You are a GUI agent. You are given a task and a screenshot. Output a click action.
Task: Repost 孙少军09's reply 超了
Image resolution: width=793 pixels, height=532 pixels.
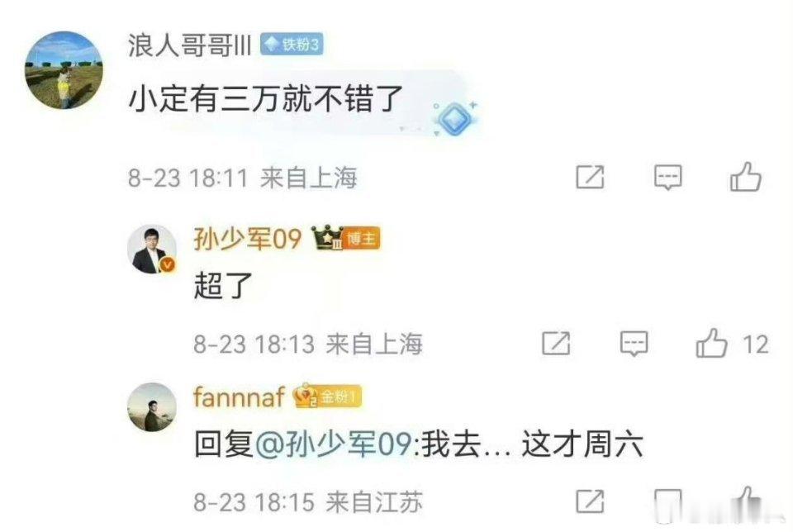pyautogui.click(x=556, y=344)
